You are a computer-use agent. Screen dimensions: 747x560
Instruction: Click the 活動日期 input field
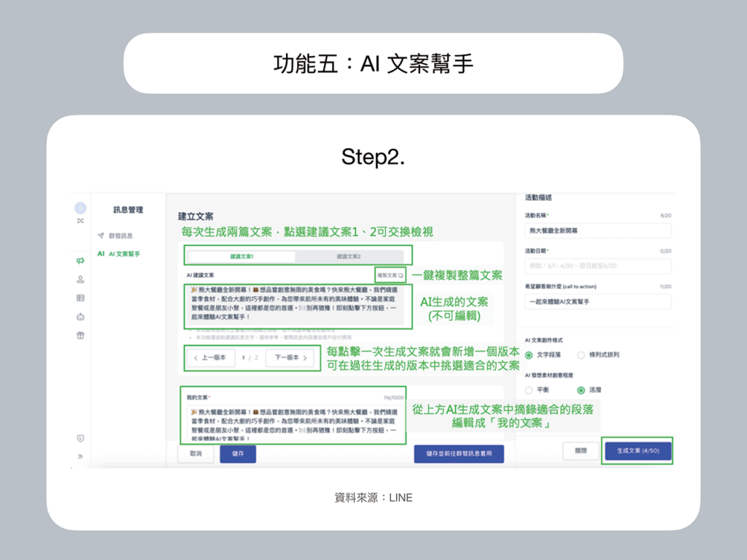(597, 265)
